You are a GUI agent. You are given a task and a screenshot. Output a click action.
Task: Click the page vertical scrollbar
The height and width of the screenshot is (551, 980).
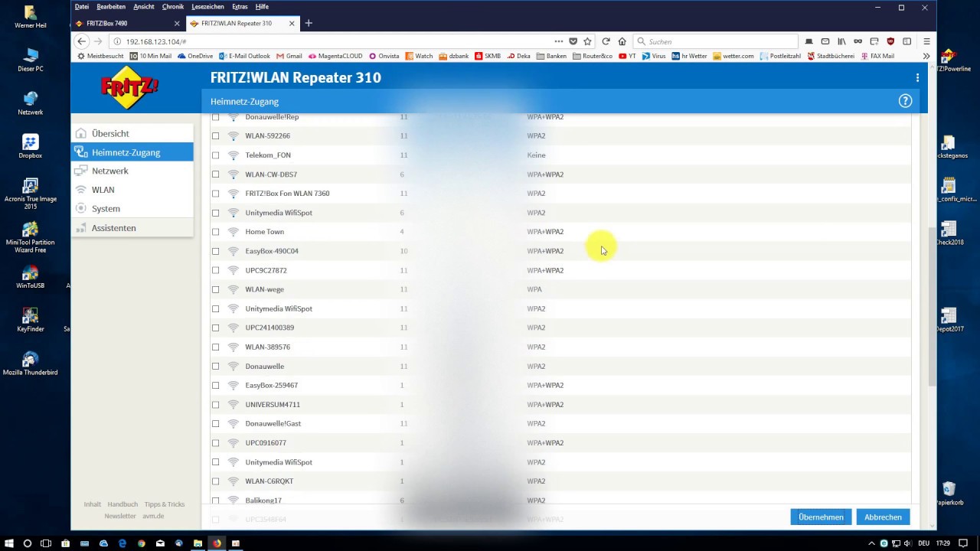point(932,306)
